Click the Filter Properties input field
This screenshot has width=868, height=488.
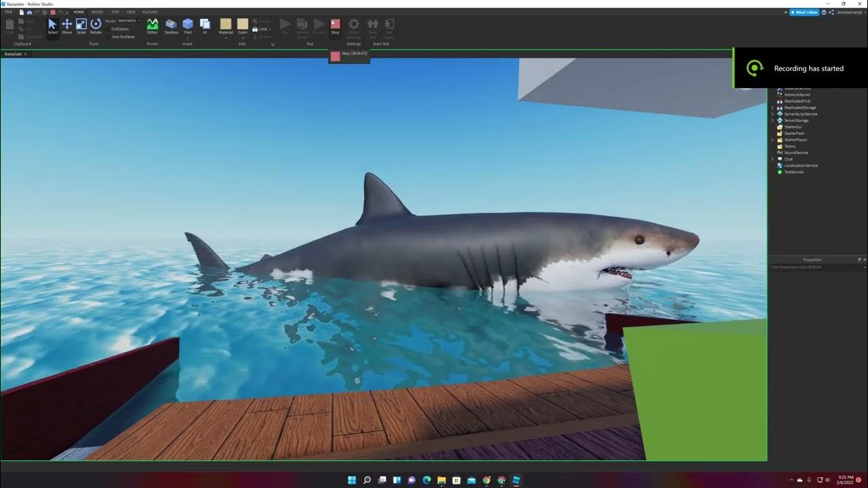pyautogui.click(x=817, y=267)
